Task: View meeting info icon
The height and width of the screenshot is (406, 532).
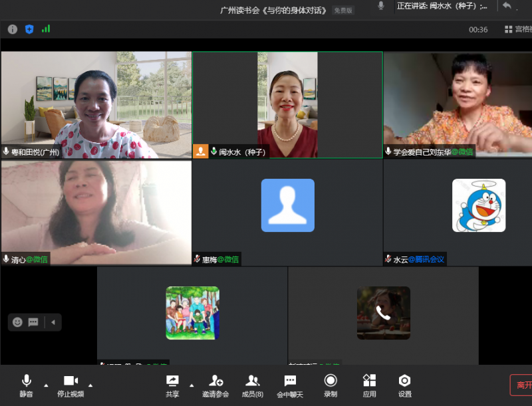Action: 12,29
